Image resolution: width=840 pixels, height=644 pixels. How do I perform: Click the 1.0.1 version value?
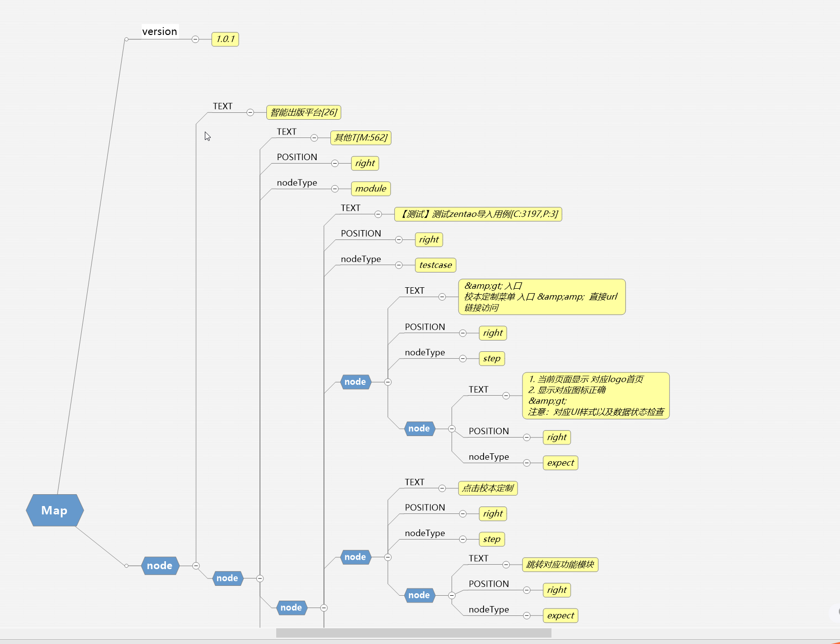pos(225,39)
